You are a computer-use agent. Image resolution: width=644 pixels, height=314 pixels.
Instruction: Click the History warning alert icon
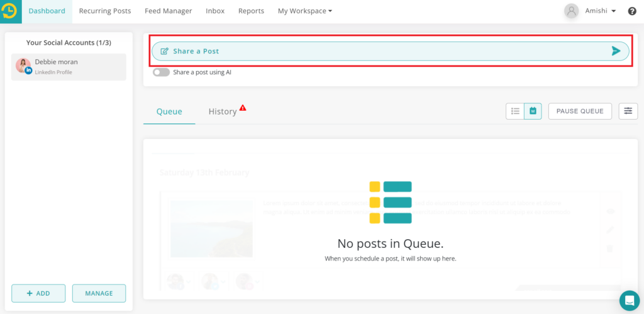(x=243, y=108)
